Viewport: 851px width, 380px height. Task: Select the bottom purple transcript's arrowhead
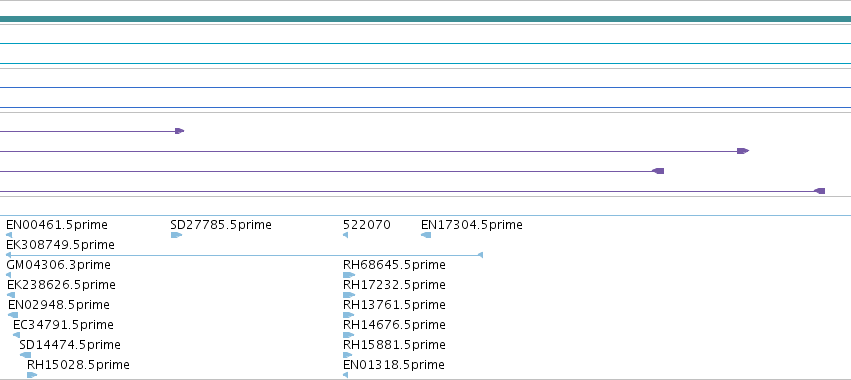[820, 191]
